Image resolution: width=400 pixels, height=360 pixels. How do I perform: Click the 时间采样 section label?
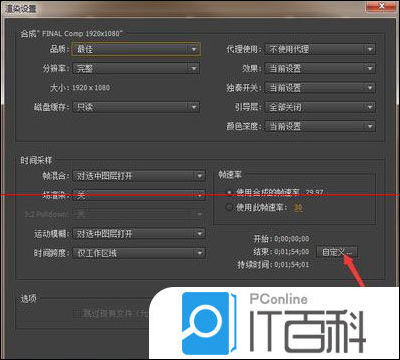point(36,160)
